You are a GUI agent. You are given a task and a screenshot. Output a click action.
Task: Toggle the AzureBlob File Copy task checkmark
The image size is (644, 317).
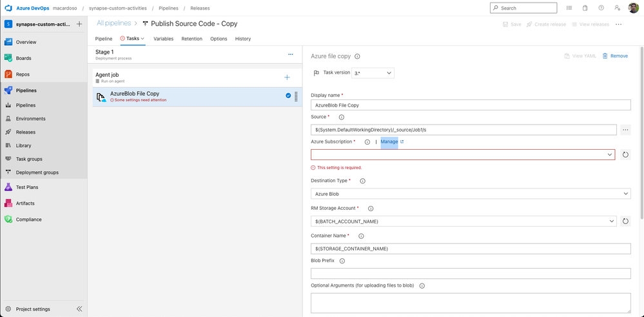pos(288,96)
